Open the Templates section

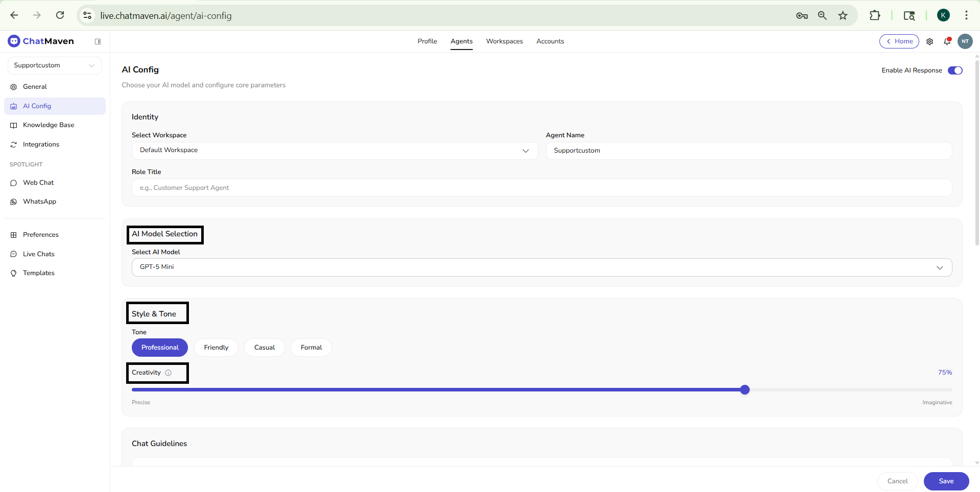click(38, 273)
